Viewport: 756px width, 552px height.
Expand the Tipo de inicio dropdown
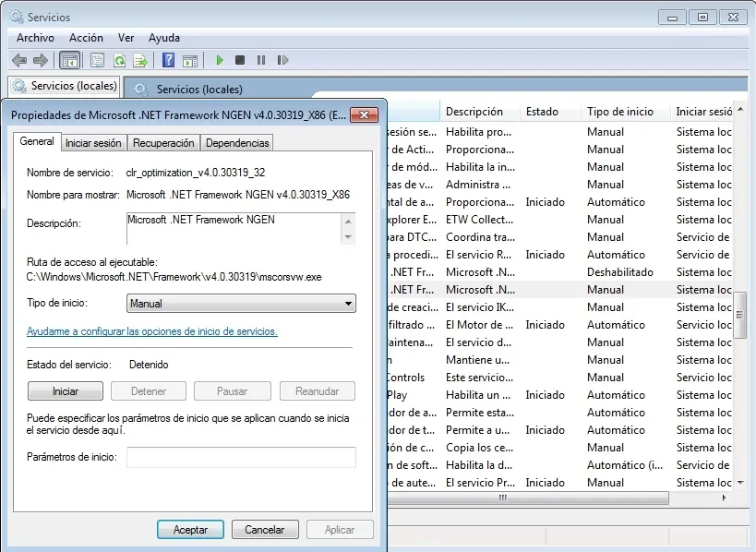point(241,304)
